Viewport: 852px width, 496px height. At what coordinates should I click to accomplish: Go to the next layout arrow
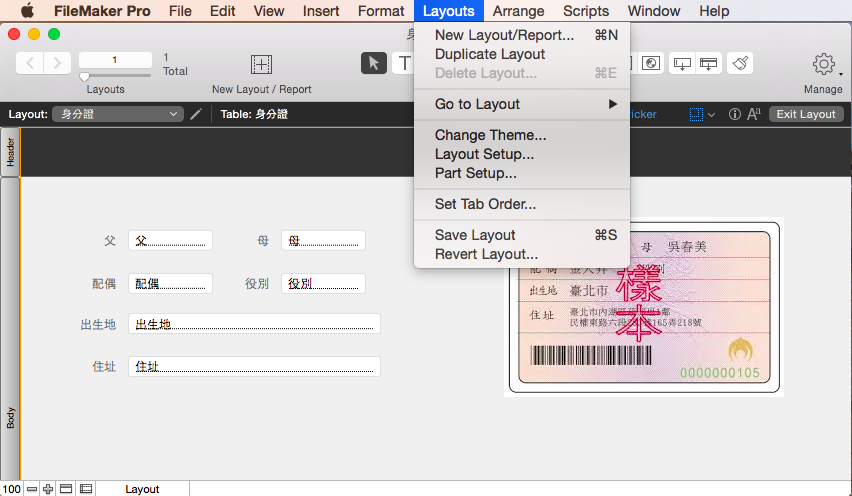(x=58, y=63)
